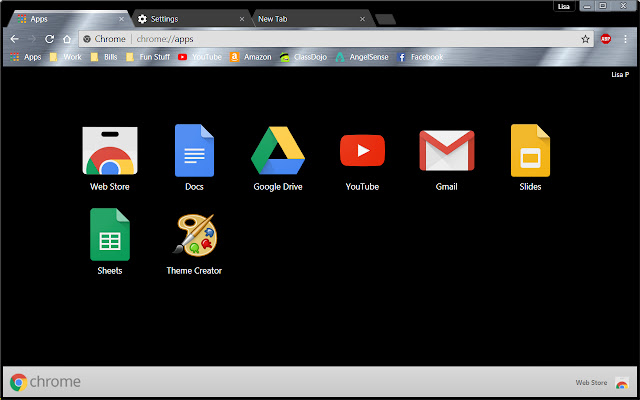Launch the Docs app

coord(194,158)
